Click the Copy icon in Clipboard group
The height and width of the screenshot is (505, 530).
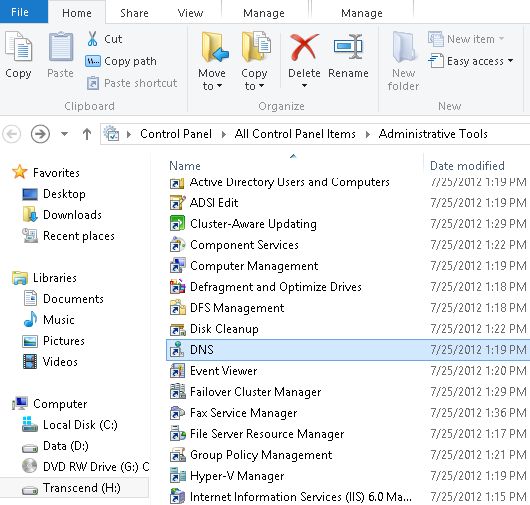tap(18, 47)
